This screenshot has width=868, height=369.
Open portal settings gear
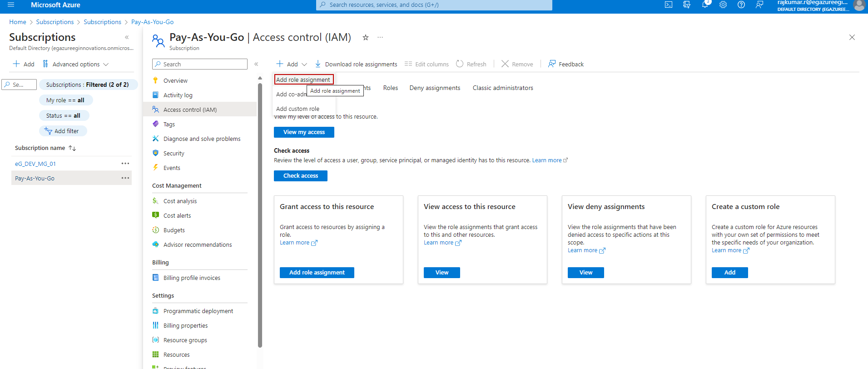(x=723, y=5)
